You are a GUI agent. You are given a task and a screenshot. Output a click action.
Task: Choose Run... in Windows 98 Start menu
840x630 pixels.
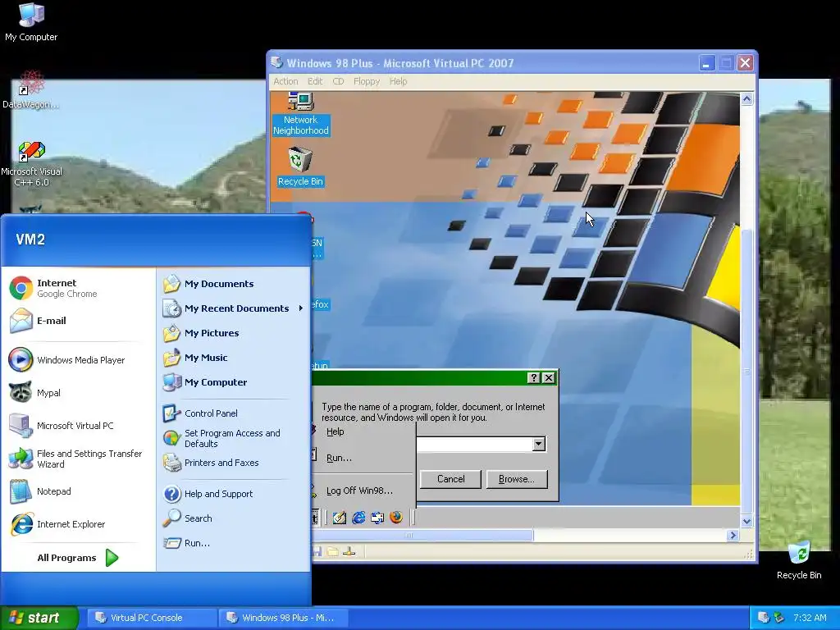tap(363, 458)
